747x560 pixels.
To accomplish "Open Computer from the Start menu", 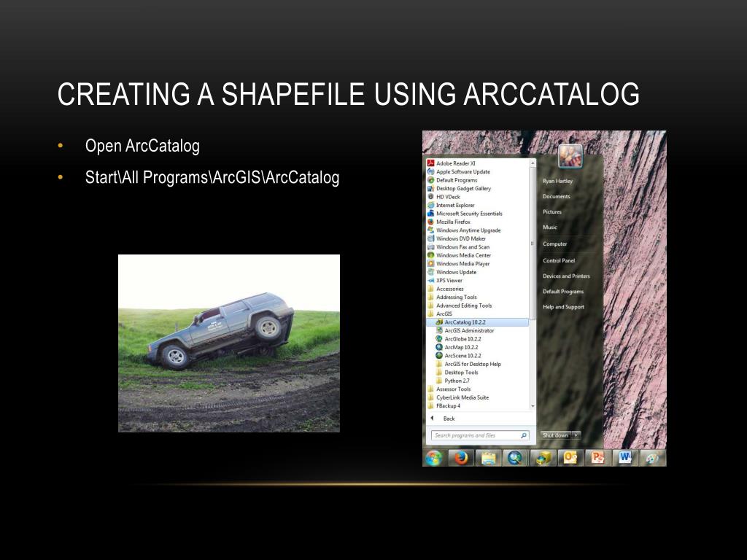I will coord(555,244).
